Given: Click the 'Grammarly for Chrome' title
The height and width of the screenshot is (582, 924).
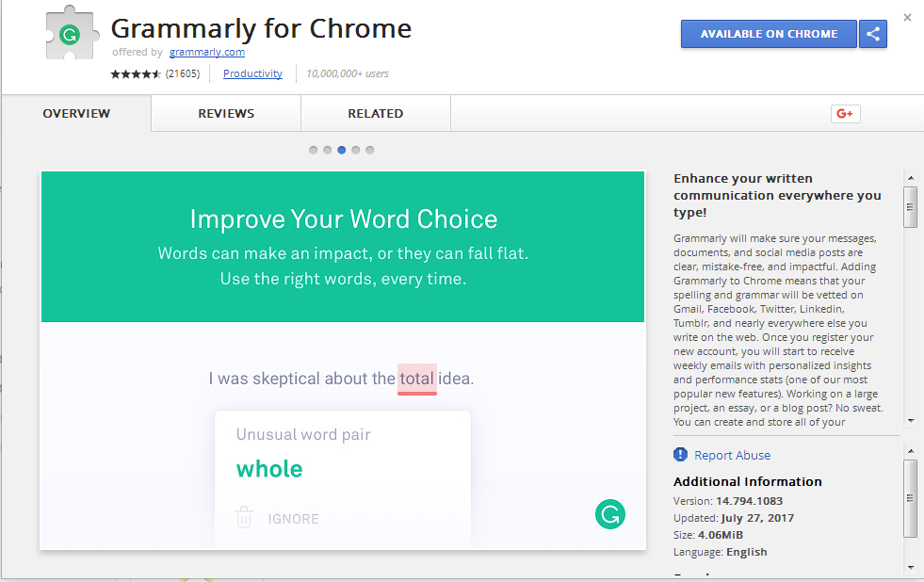Looking at the screenshot, I should [261, 28].
